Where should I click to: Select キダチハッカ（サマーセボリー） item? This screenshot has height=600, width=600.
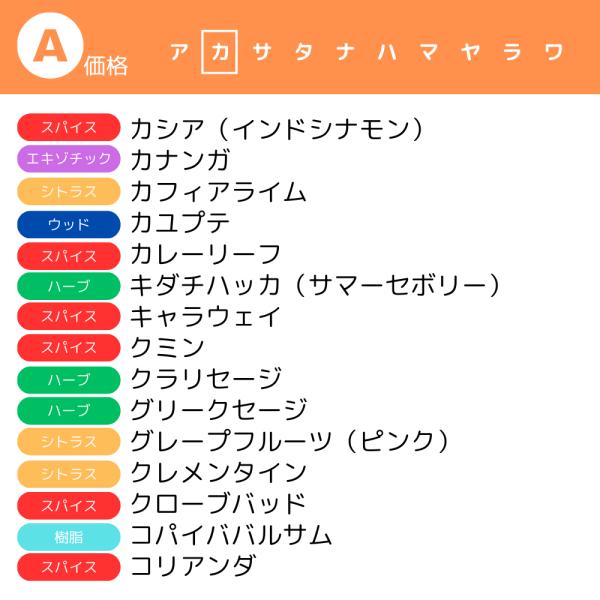pos(315,285)
